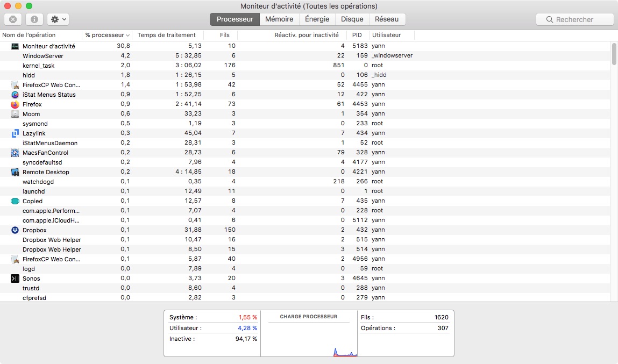The height and width of the screenshot is (364, 618).
Task: Click the vertical scrollbar of process list
Action: [x=614, y=54]
